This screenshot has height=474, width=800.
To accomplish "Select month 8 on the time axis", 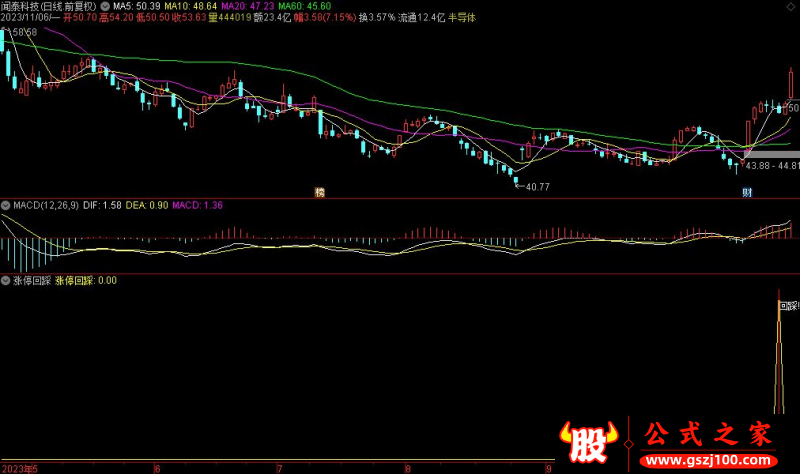I will pyautogui.click(x=408, y=468).
